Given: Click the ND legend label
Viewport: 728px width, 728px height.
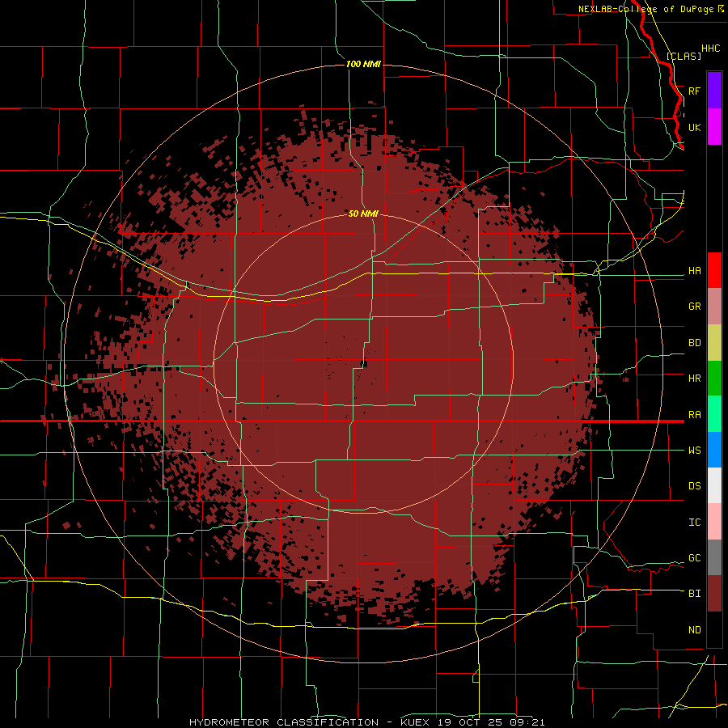Looking at the screenshot, I should click(x=695, y=630).
